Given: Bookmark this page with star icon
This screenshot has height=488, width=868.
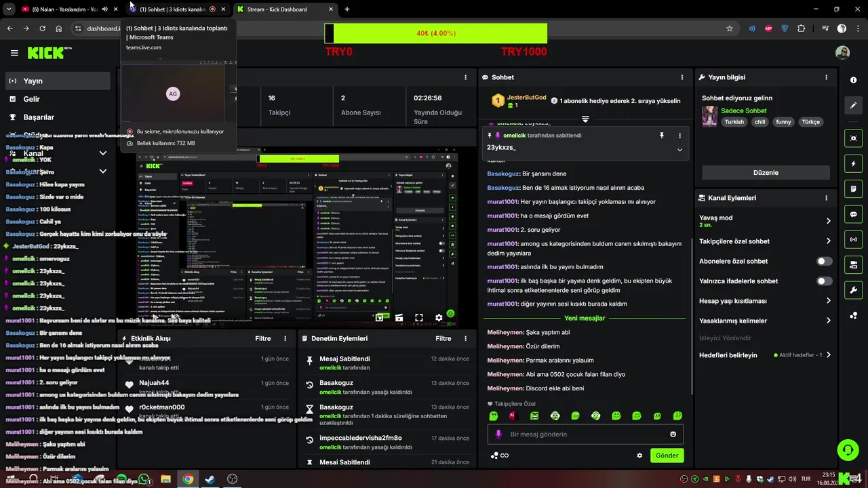Looking at the screenshot, I should coord(730,28).
